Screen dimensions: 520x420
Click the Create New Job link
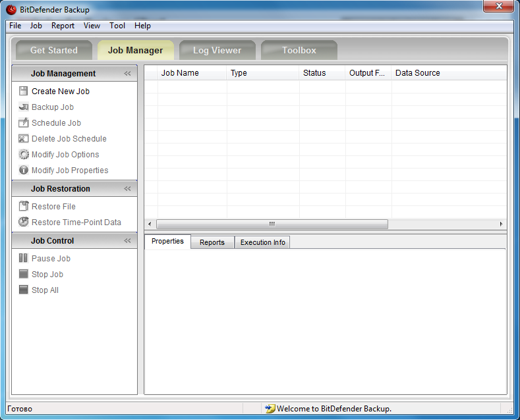[61, 91]
